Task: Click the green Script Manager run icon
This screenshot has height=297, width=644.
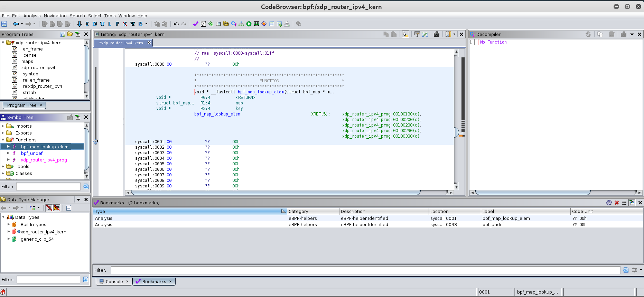Action: point(249,24)
